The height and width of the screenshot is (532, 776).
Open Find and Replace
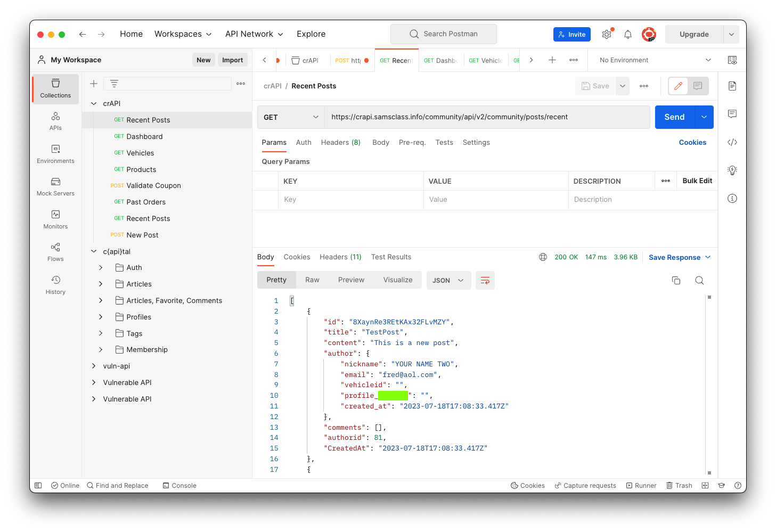118,486
